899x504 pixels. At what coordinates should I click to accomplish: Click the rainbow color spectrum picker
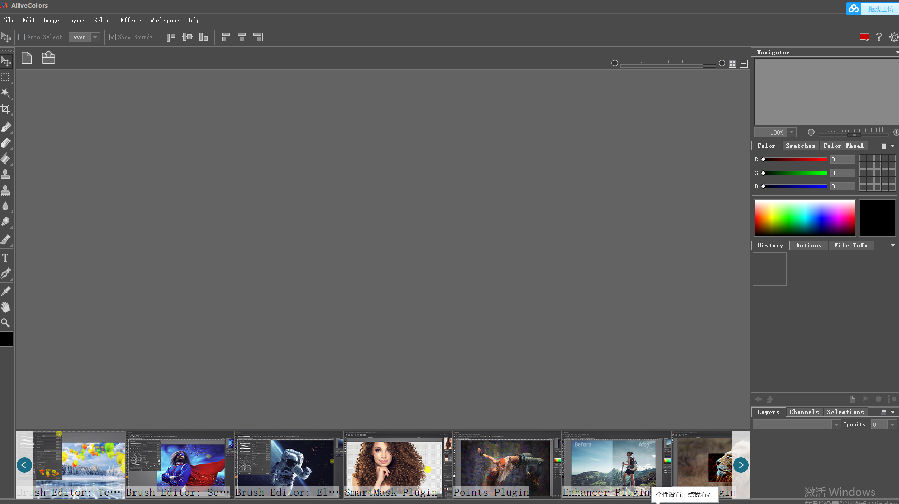pyautogui.click(x=804, y=218)
